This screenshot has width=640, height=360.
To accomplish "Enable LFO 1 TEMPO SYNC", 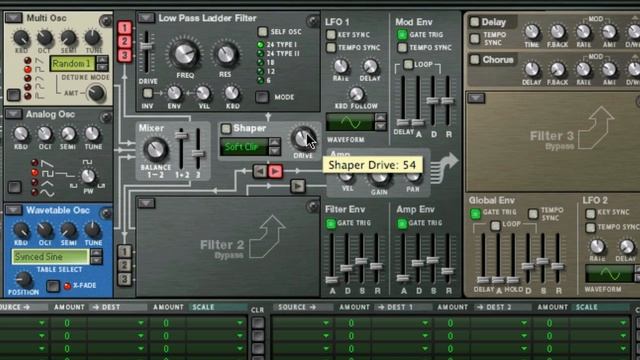I will tap(331, 48).
